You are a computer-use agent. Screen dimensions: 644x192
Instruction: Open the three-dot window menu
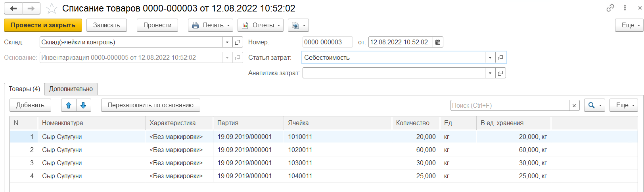(x=625, y=8)
